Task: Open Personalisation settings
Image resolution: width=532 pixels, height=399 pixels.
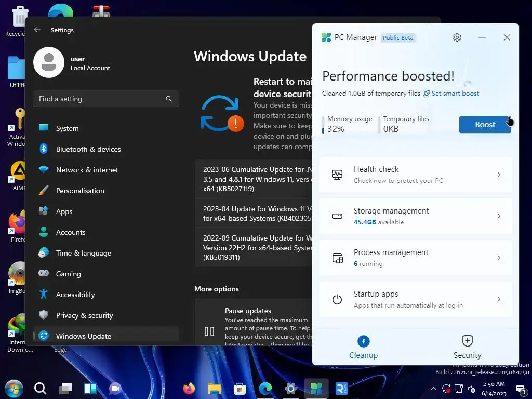Action: click(106, 191)
